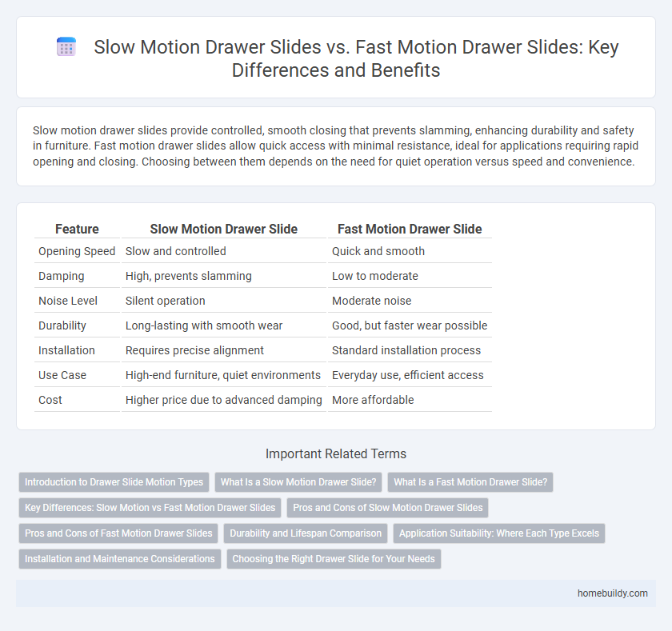Click 'Good, but faster wear possible' cell

[410, 325]
